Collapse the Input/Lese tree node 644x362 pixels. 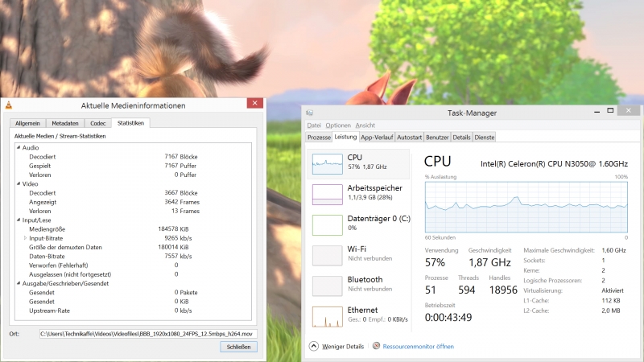(x=19, y=220)
